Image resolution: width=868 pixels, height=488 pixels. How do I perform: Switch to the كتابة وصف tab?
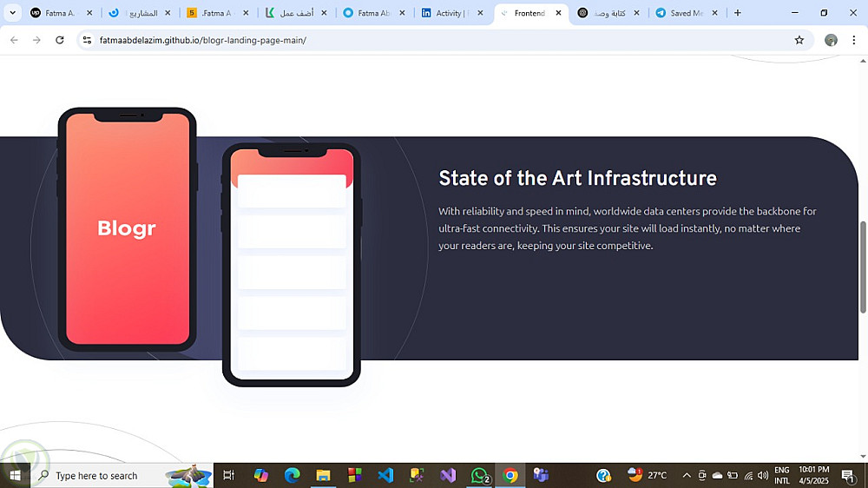pos(608,13)
